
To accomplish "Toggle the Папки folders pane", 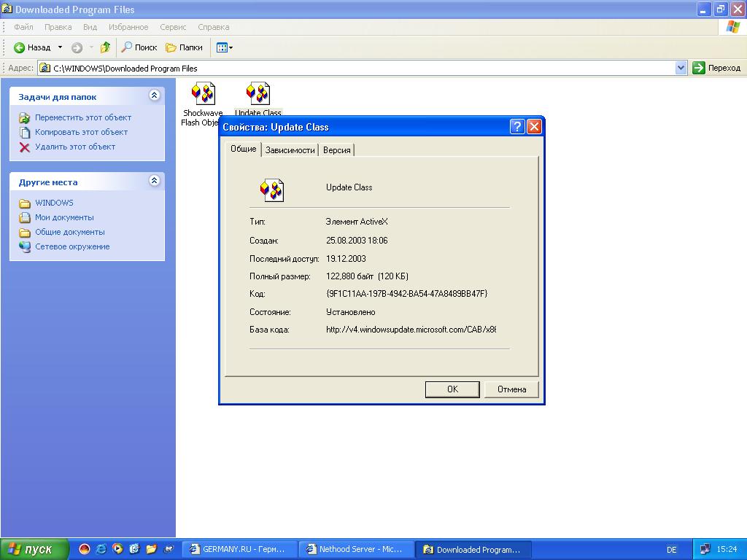I will pyautogui.click(x=184, y=47).
